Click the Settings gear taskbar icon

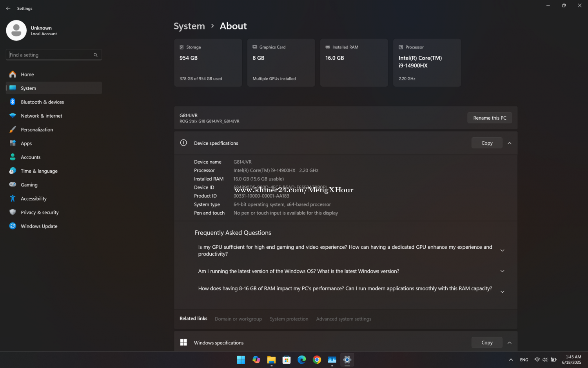(x=347, y=360)
